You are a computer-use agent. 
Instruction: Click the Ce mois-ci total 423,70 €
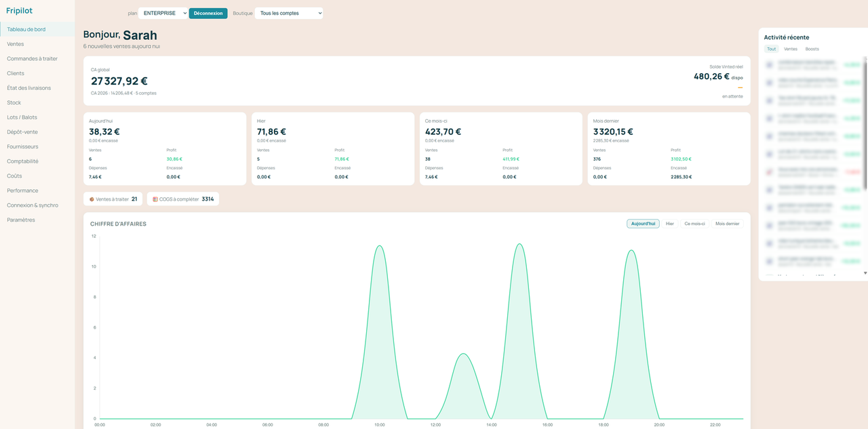click(443, 131)
